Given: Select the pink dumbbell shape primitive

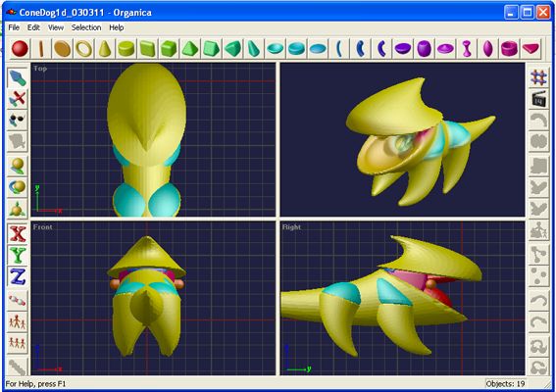Looking at the screenshot, I should pos(467,49).
